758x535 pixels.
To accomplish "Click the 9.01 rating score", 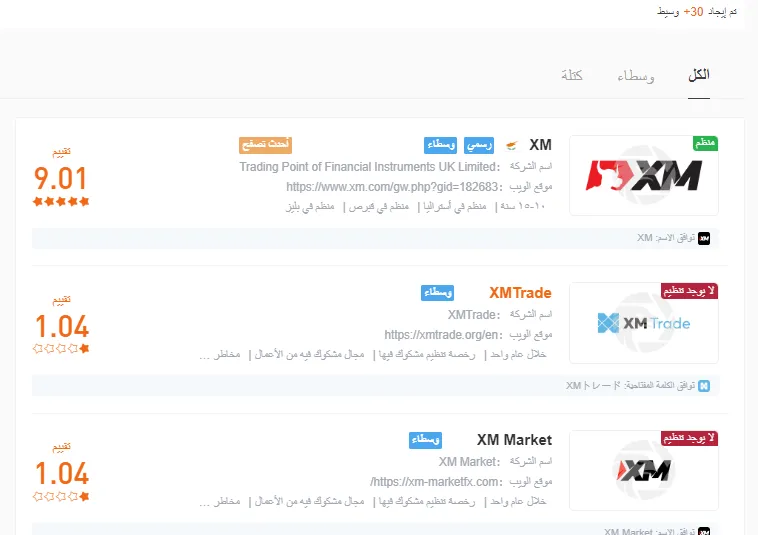I will click(60, 179).
